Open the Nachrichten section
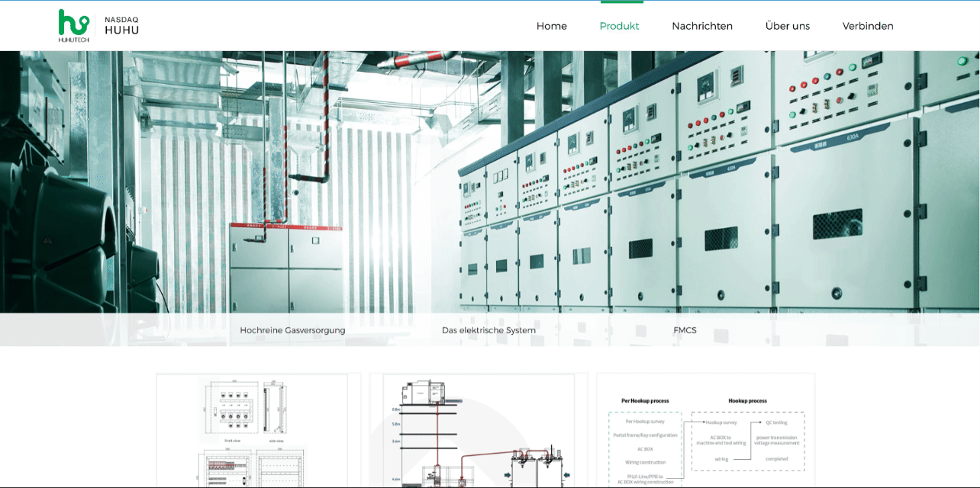 701,26
